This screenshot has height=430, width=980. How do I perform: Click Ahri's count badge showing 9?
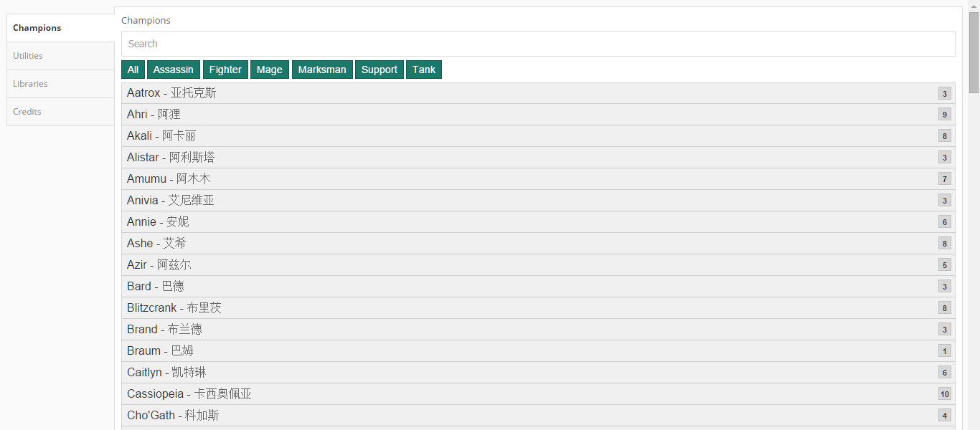944,115
